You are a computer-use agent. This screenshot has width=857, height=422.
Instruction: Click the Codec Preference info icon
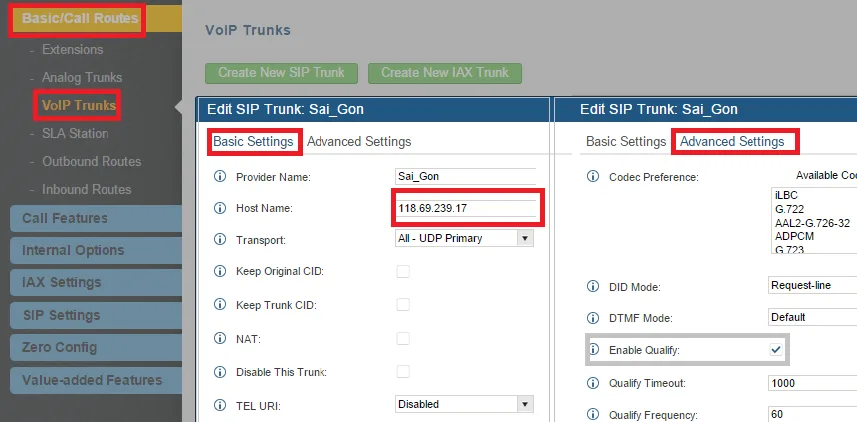(x=593, y=177)
